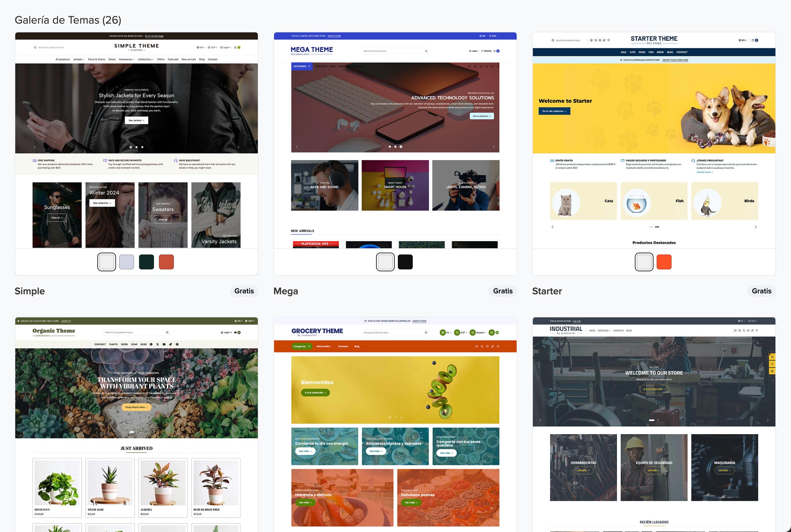This screenshot has height=532, width=791.
Task: Expand the CATÁLOGO dropdown in Industrial preview
Action: click(604, 330)
